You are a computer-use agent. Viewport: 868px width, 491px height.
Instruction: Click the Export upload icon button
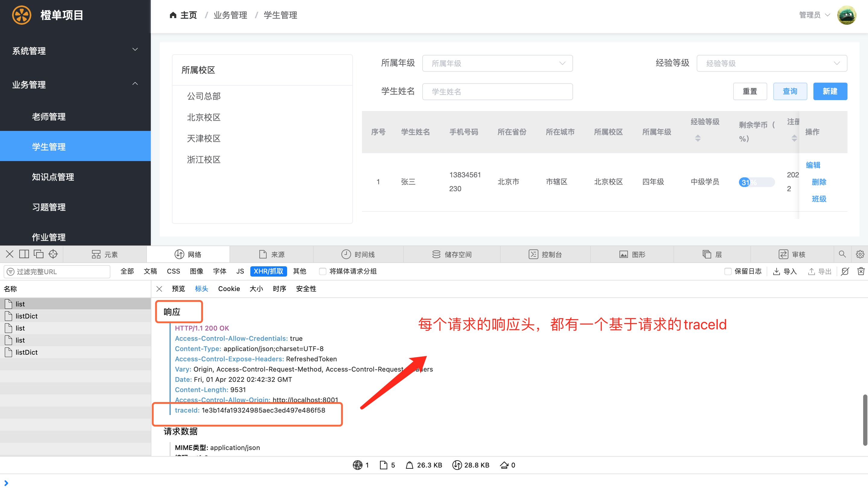[820, 271]
